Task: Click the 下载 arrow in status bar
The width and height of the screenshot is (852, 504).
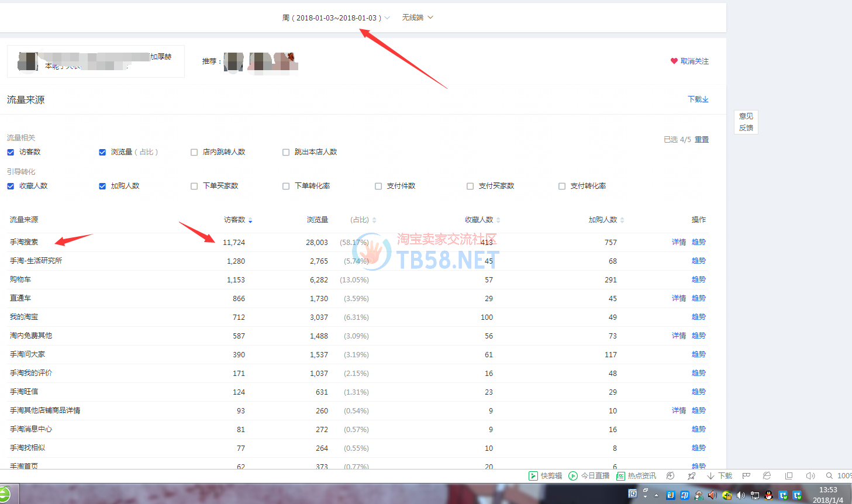Action: (711, 476)
